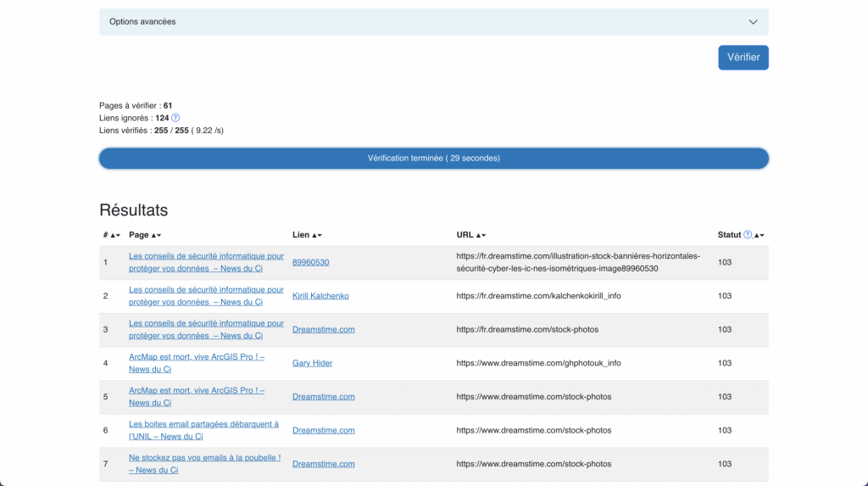
Task: Click help icon beside Statut header
Action: [x=748, y=235]
